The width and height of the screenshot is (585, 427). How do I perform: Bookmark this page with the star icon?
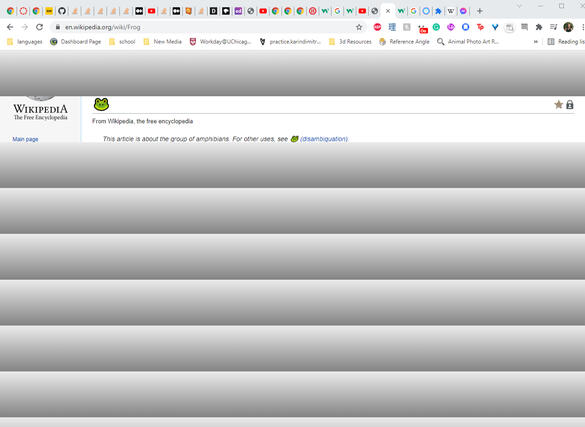click(359, 27)
